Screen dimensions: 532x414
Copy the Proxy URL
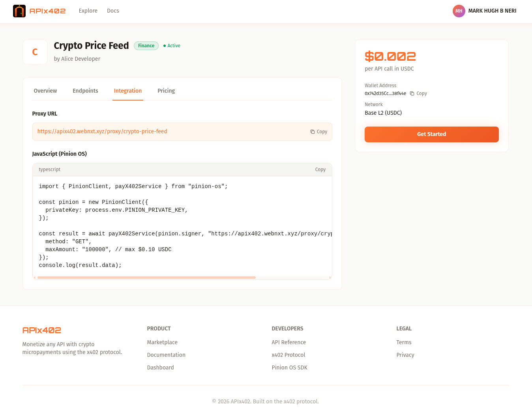click(318, 132)
